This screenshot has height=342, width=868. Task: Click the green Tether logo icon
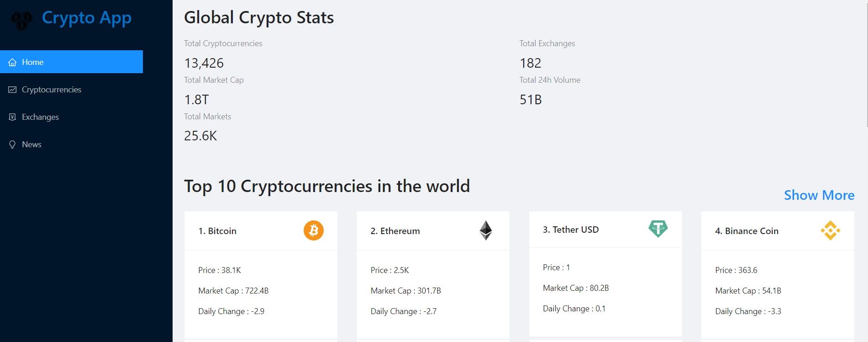(658, 229)
